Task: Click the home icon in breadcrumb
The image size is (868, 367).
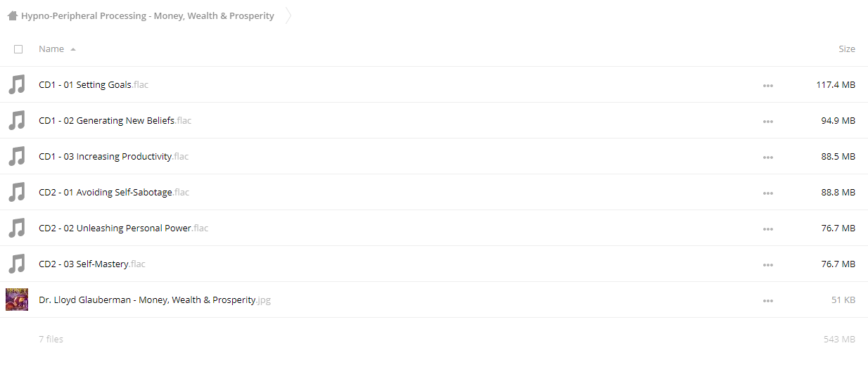Action: (x=12, y=15)
